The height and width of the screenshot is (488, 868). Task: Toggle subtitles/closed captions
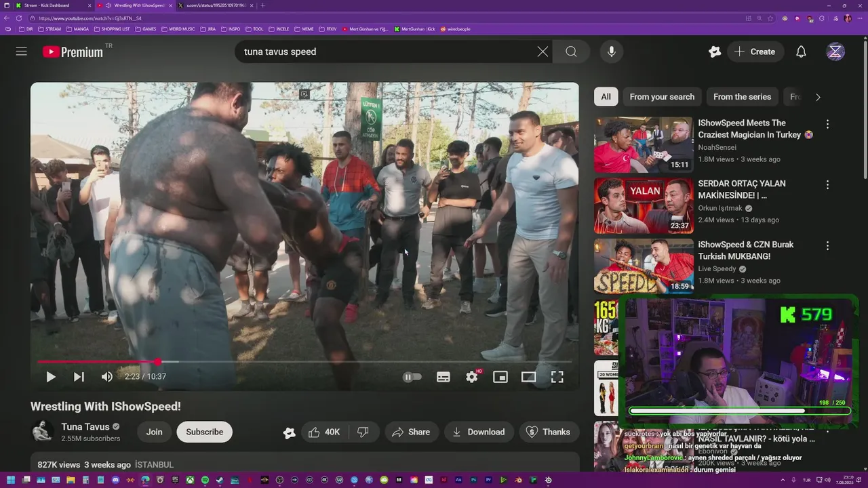(443, 377)
